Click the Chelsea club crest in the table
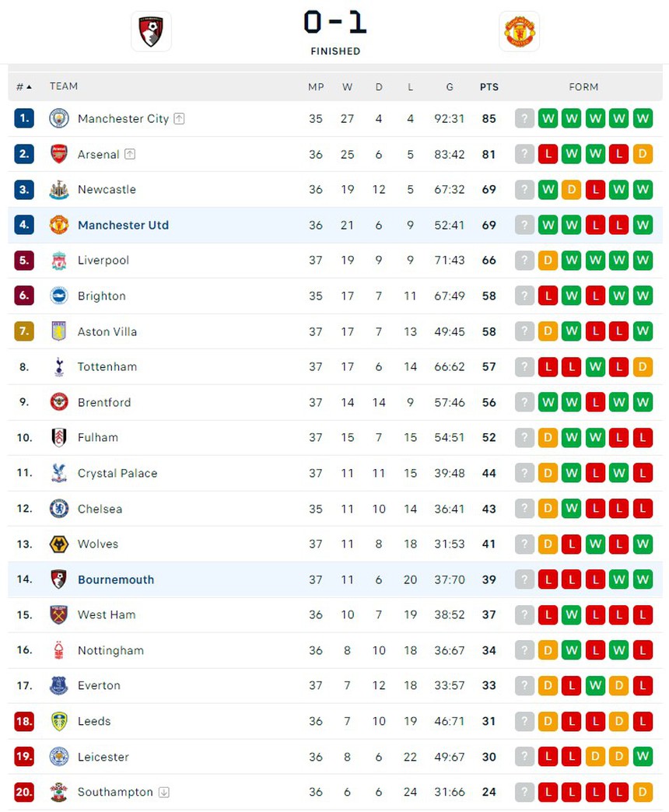669x812 pixels. click(x=59, y=509)
